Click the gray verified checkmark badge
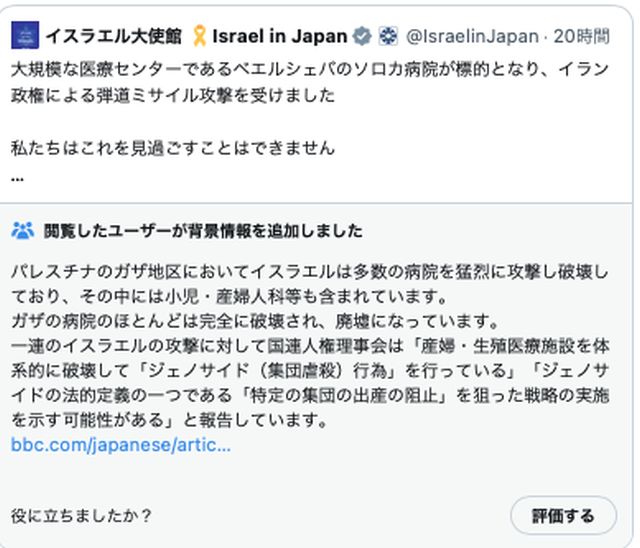The width and height of the screenshot is (640, 548). click(x=362, y=37)
